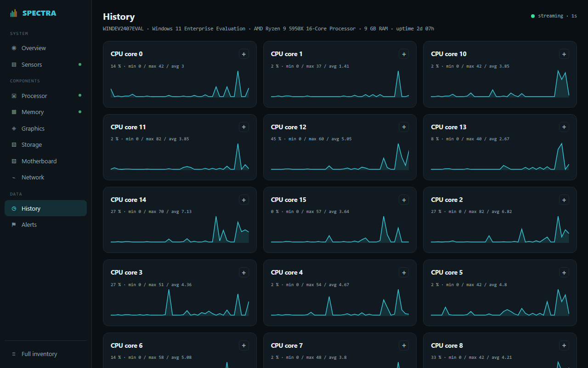Click the CPU core 14 sparkline chart
The image size is (588, 368).
tap(180, 229)
